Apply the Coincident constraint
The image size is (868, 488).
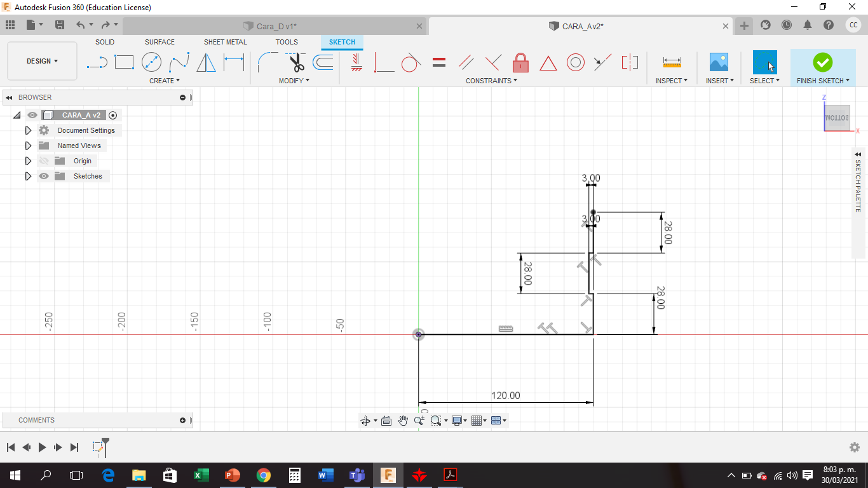click(x=384, y=62)
